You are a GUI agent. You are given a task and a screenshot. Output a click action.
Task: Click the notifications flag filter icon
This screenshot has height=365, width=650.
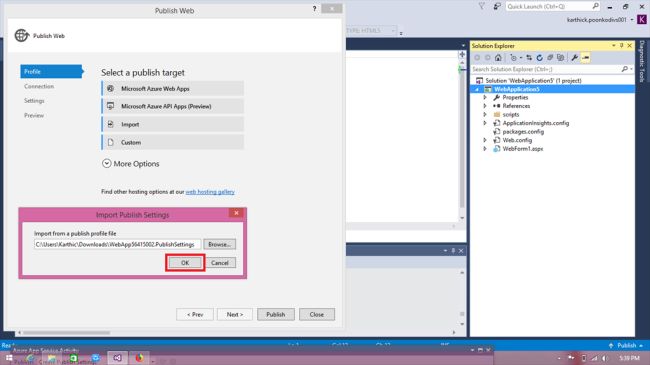click(x=481, y=6)
